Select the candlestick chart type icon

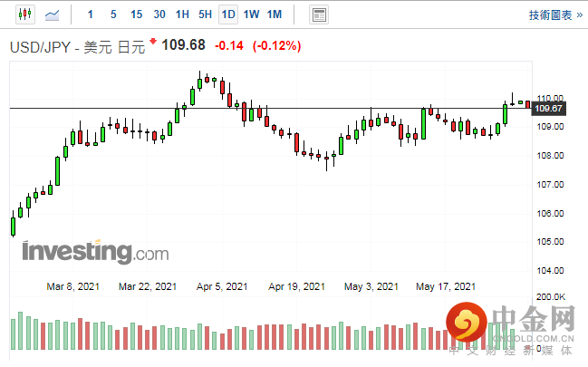point(25,14)
